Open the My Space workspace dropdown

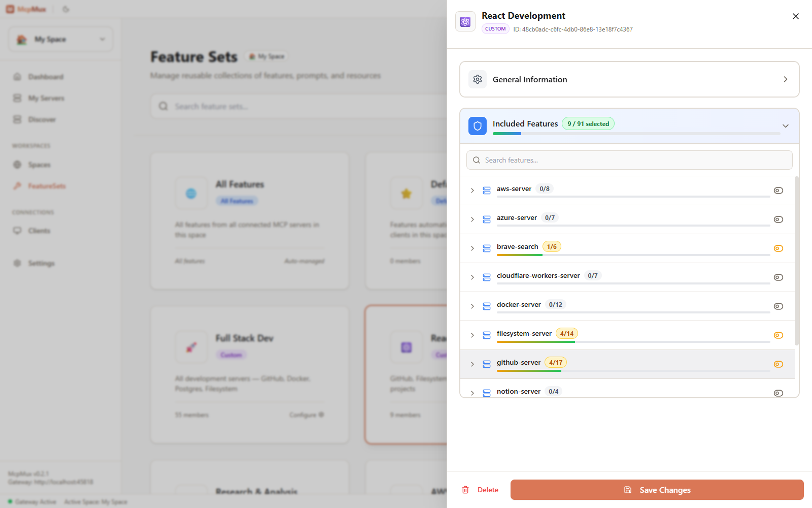pyautogui.click(x=60, y=39)
